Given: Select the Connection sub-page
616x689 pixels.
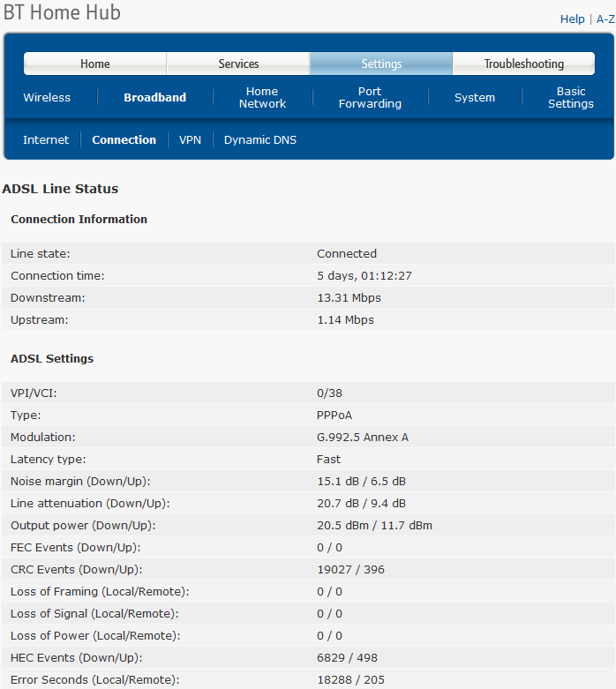Looking at the screenshot, I should (124, 139).
